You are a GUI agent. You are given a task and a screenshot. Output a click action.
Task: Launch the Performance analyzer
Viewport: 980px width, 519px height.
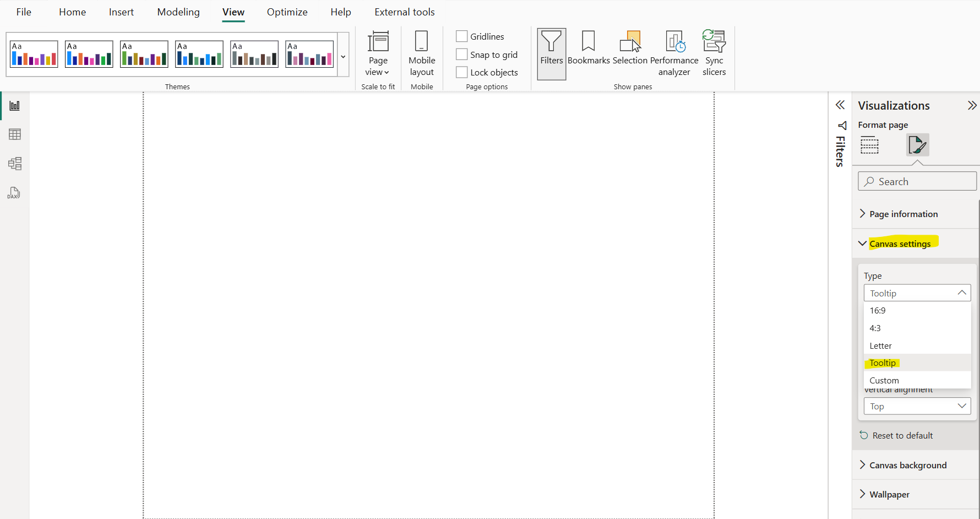coord(674,54)
